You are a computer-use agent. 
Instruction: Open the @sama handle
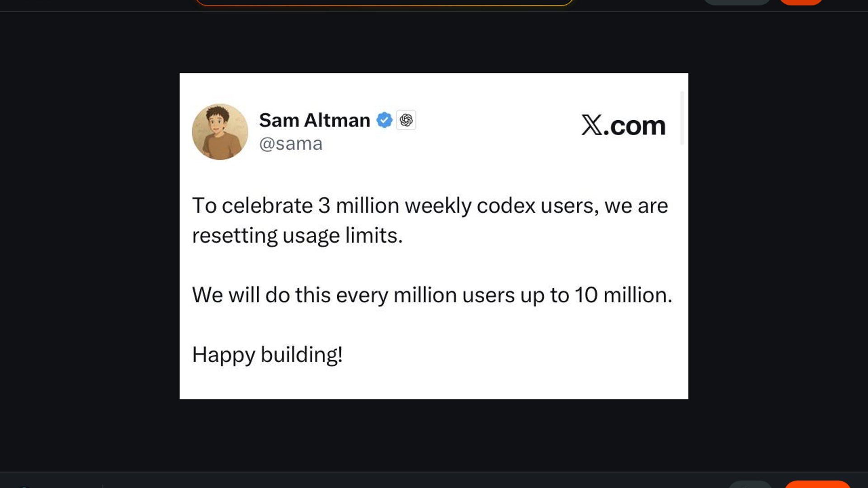coord(291,144)
